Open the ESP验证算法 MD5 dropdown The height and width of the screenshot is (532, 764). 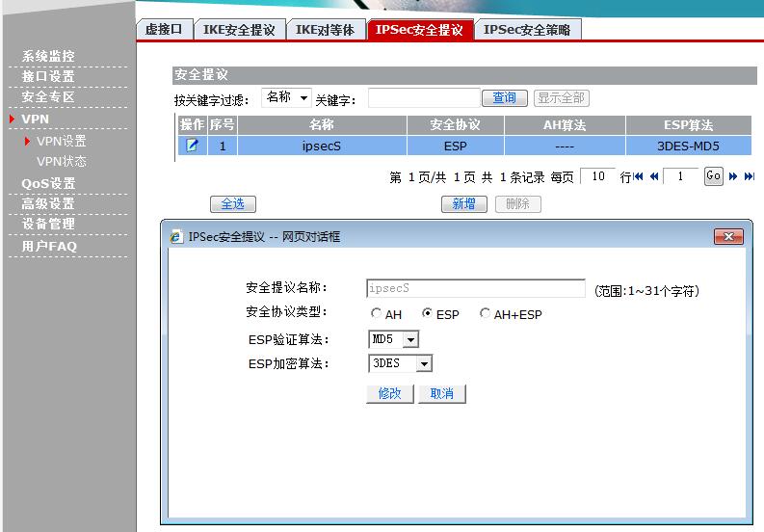tap(394, 339)
